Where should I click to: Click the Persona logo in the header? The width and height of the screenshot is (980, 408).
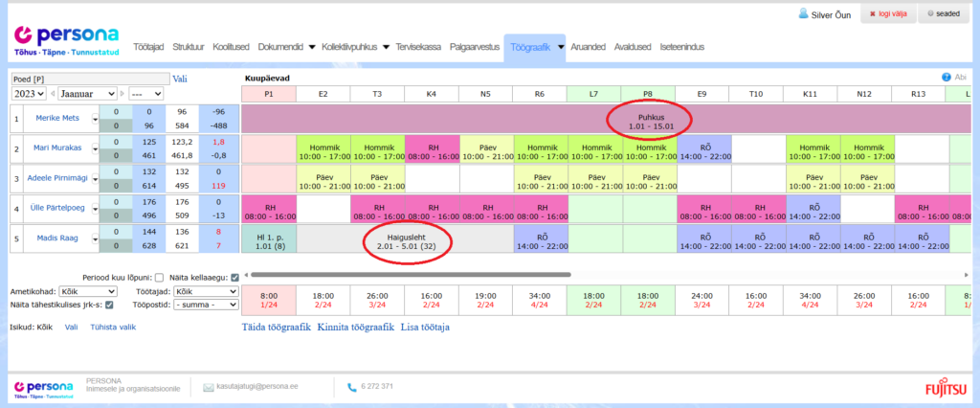tap(64, 39)
